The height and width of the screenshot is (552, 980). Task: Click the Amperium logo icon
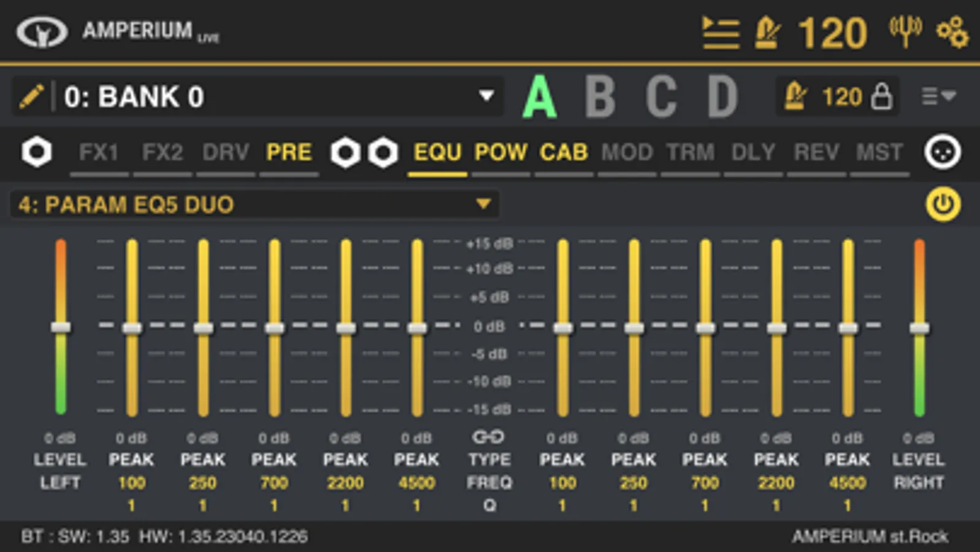pos(42,32)
